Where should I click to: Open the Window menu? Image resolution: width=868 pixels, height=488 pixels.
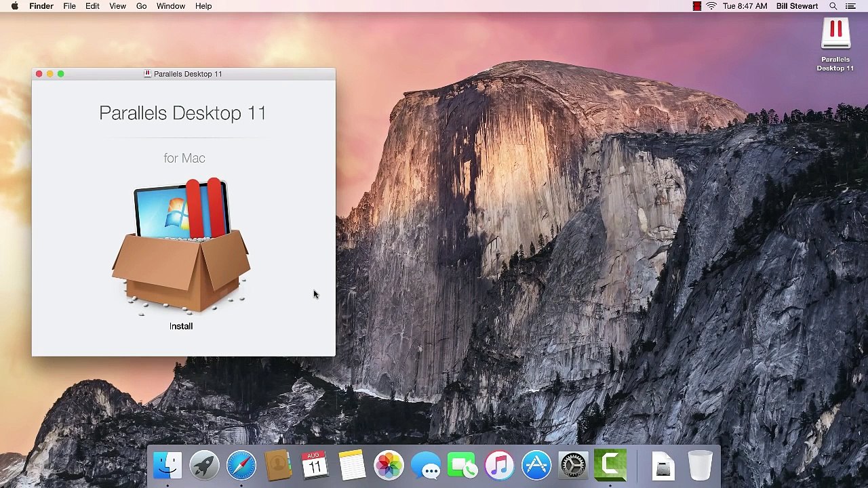171,6
